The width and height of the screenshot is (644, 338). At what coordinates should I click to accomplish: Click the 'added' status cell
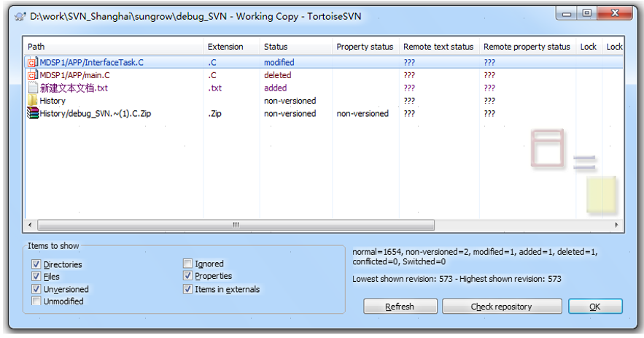[x=275, y=88]
